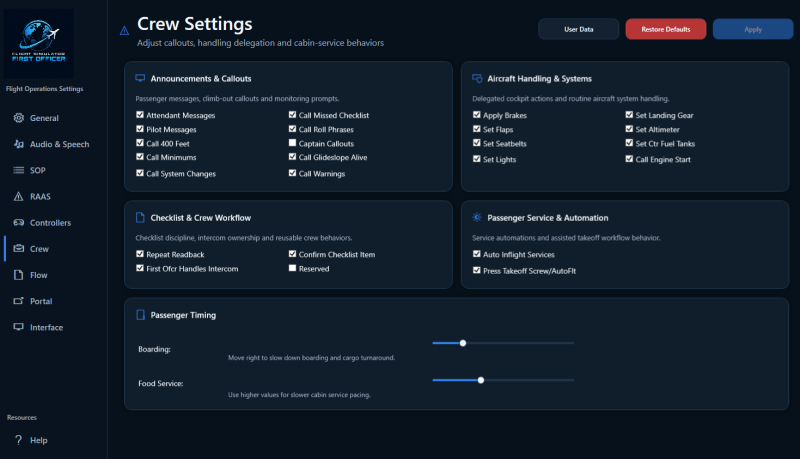Open User Data

pyautogui.click(x=579, y=29)
